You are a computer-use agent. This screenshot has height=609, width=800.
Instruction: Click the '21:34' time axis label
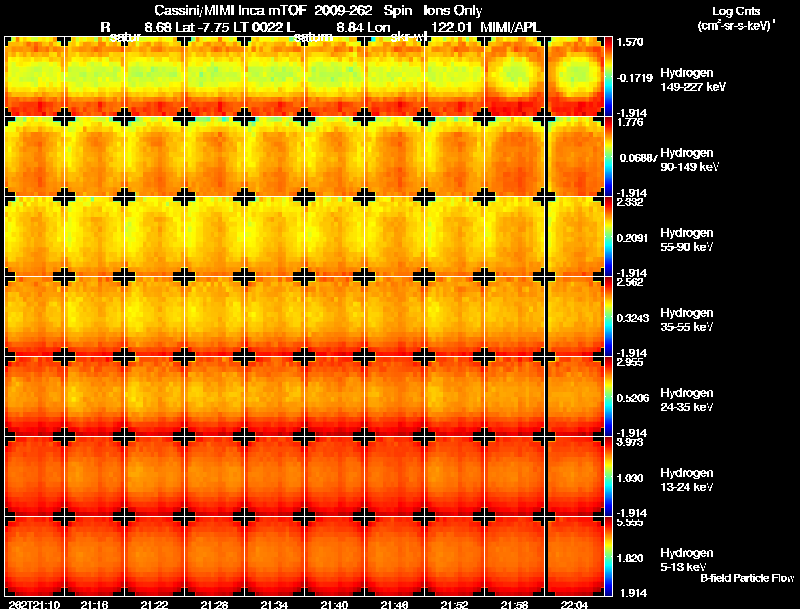coord(274,604)
